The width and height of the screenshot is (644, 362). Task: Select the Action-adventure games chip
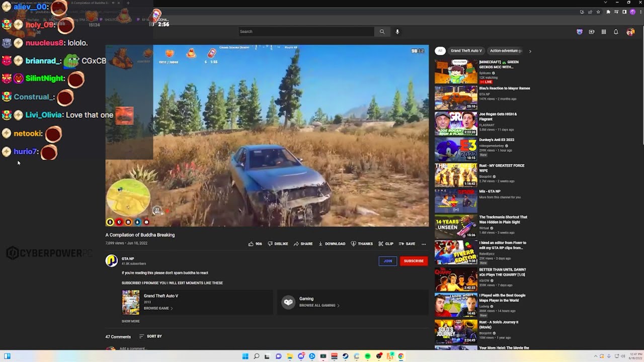(506, 51)
